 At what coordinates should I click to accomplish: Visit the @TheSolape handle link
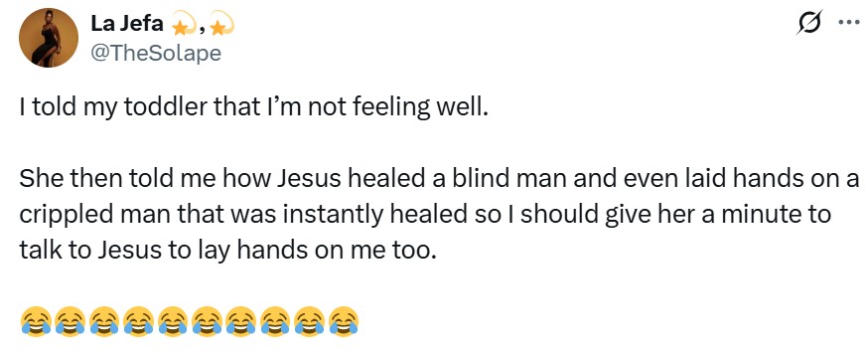(x=155, y=53)
